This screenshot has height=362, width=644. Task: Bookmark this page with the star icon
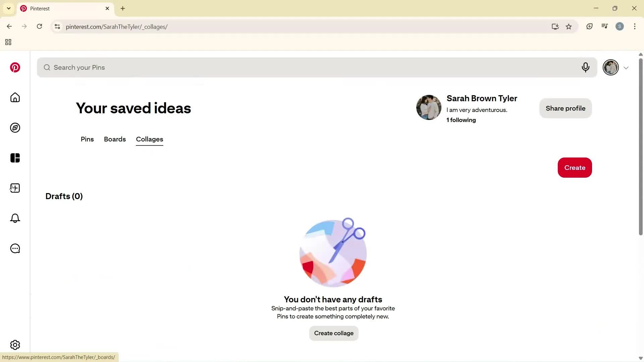[x=569, y=26]
